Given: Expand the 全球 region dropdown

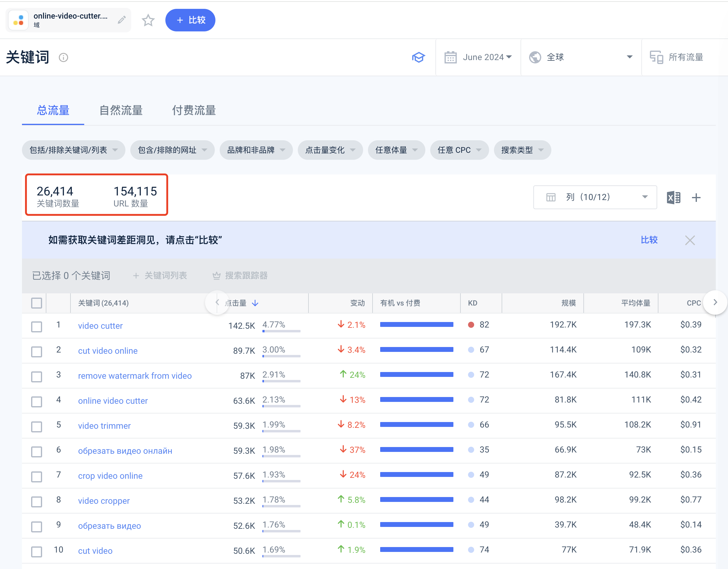Looking at the screenshot, I should tap(581, 57).
